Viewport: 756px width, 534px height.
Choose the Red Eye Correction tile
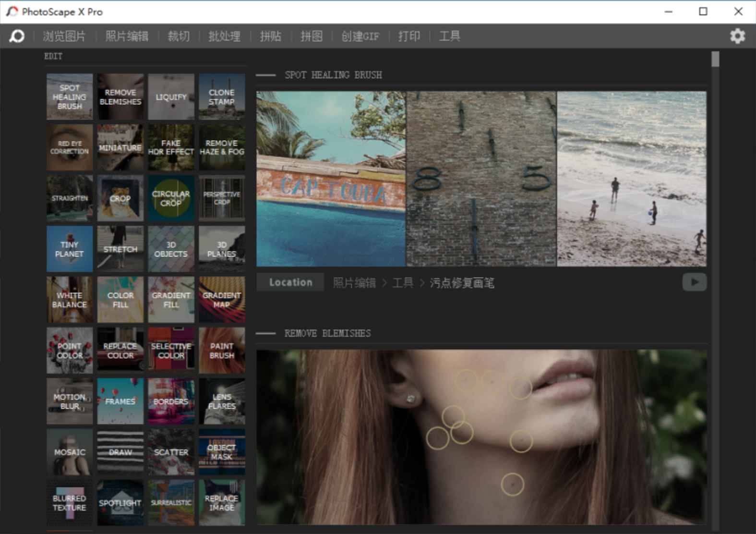tap(70, 147)
